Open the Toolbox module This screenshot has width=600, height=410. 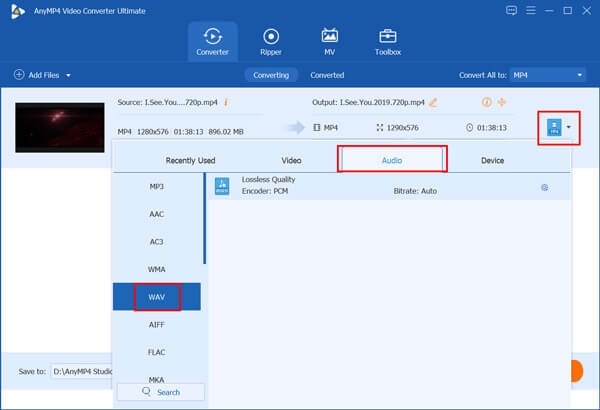(388, 42)
